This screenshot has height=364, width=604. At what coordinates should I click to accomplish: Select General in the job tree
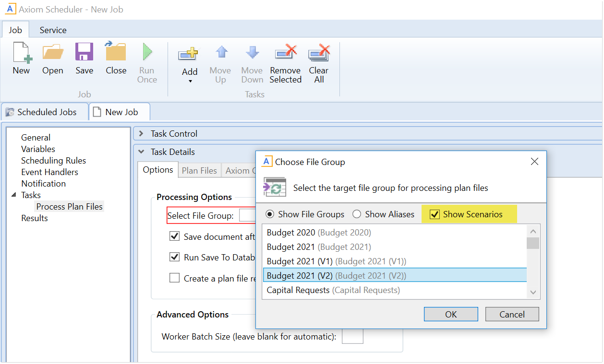(x=36, y=138)
